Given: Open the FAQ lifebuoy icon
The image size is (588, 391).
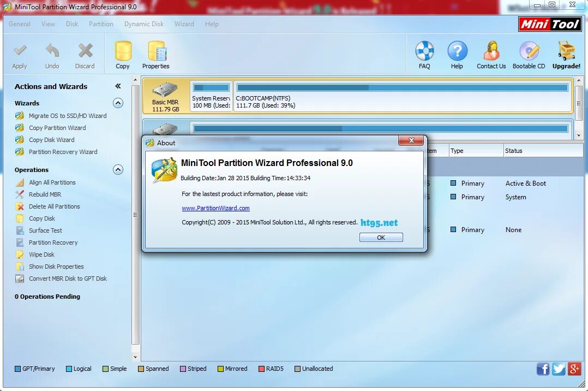Looking at the screenshot, I should (x=424, y=51).
